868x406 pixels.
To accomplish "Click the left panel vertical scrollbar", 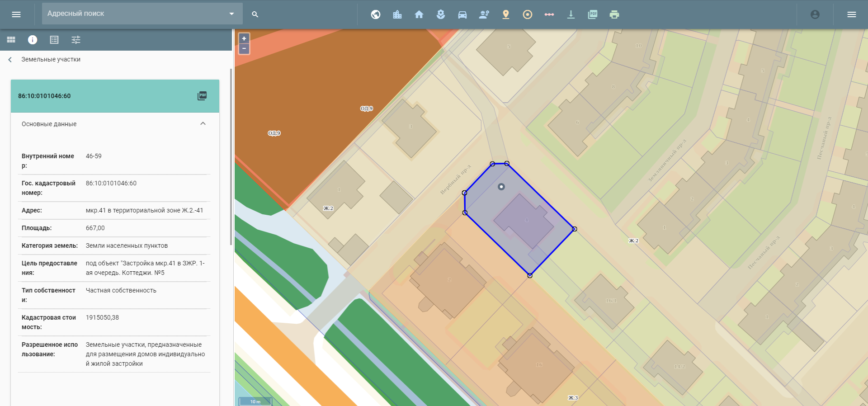I will tap(231, 158).
